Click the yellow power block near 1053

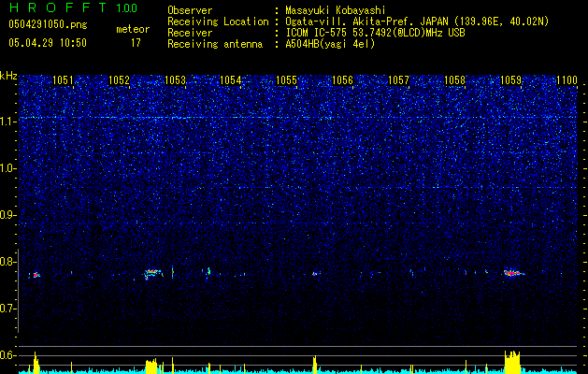151,366
